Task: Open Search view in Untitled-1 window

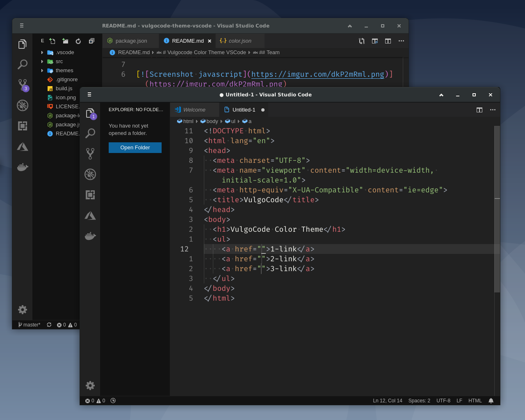Action: pyautogui.click(x=90, y=133)
